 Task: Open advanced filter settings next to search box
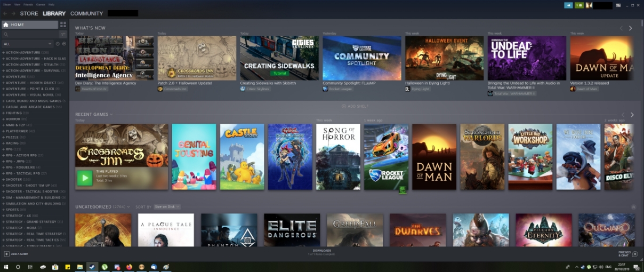pos(63,34)
